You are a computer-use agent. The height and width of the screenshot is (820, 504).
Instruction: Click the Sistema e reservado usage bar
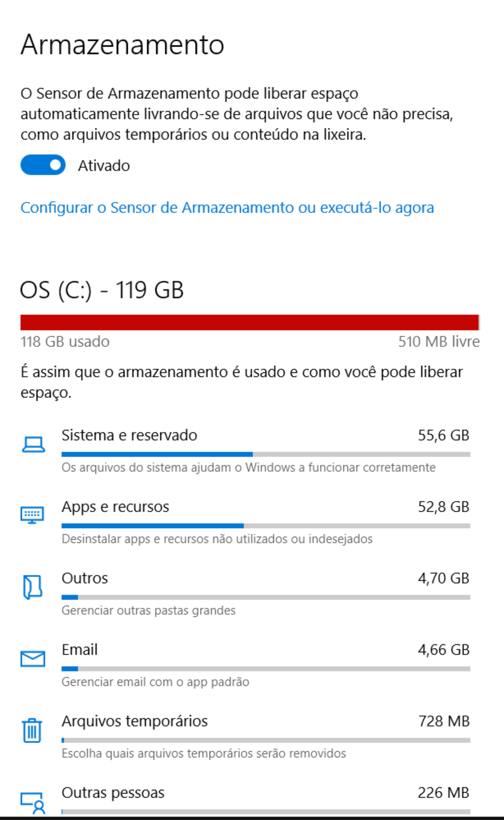266,454
